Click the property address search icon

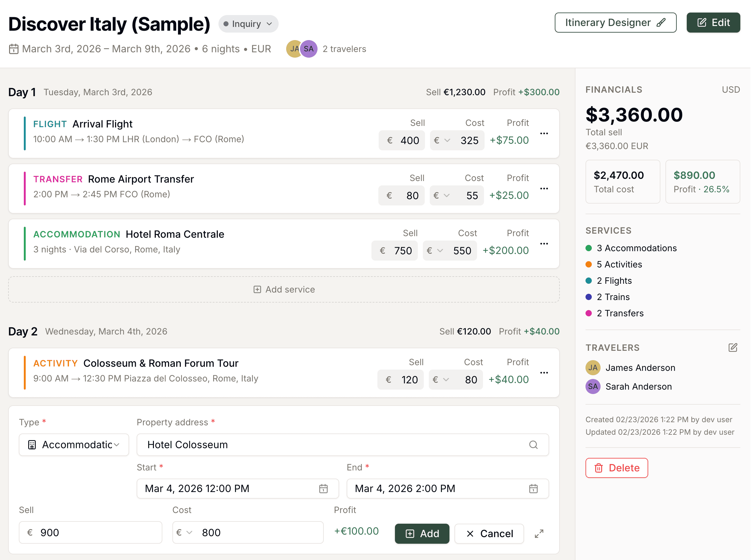coord(533,445)
